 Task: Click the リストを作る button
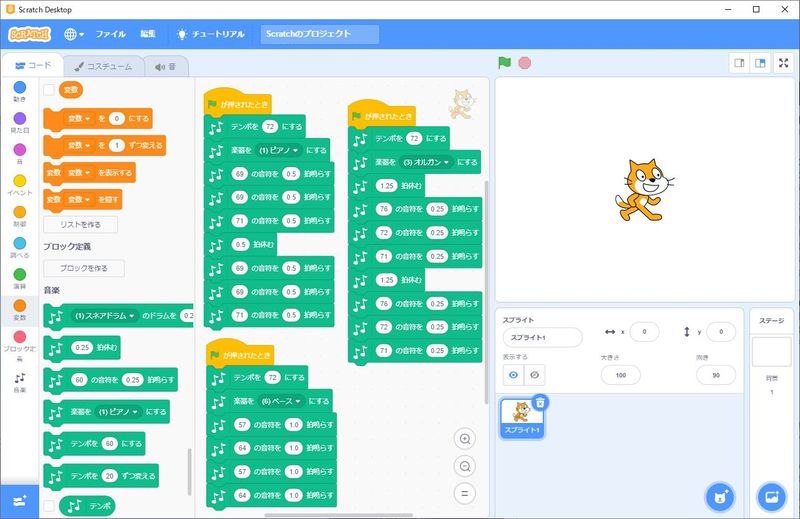coord(80,225)
